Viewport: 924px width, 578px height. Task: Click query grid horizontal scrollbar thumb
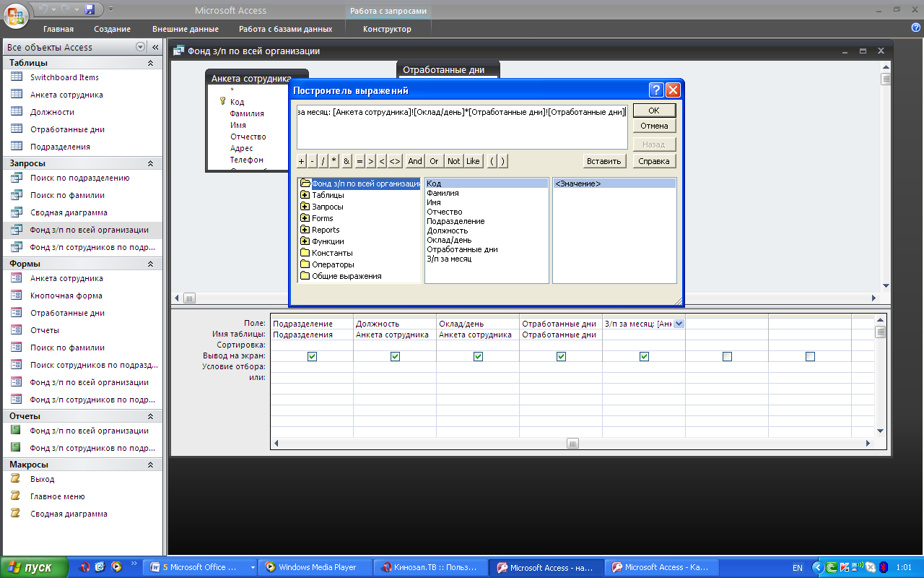(572, 443)
